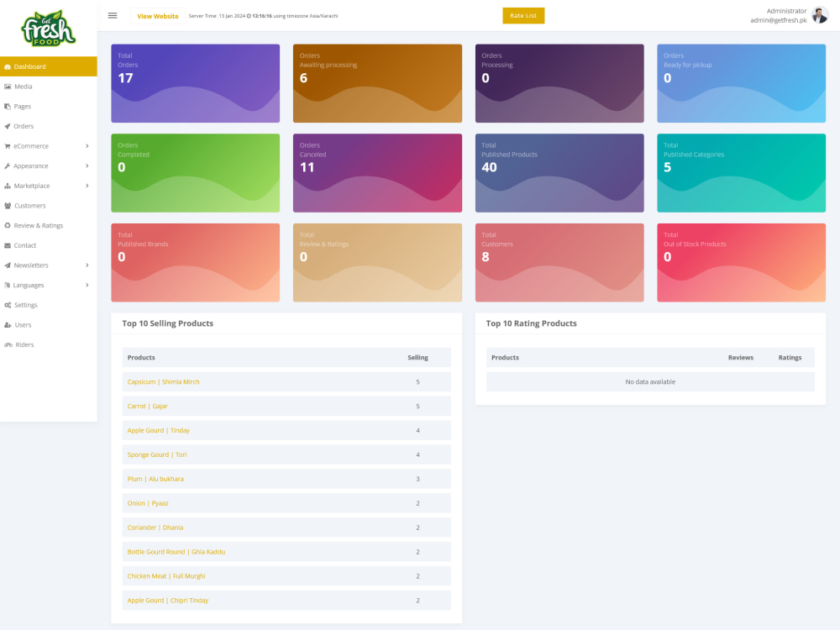Click the Media image icon

pyautogui.click(x=8, y=87)
